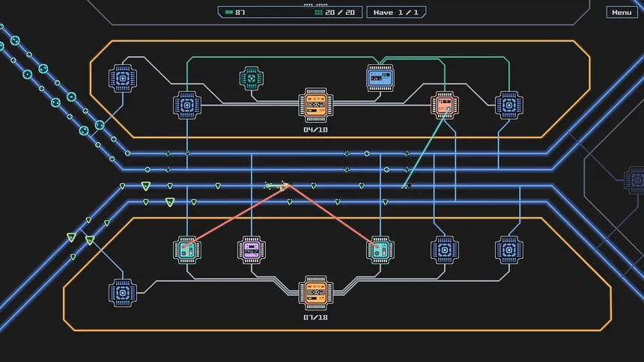The width and height of the screenshot is (644, 362).
Task: Select the orange processor chip labeled 04/10
Action: 315,105
